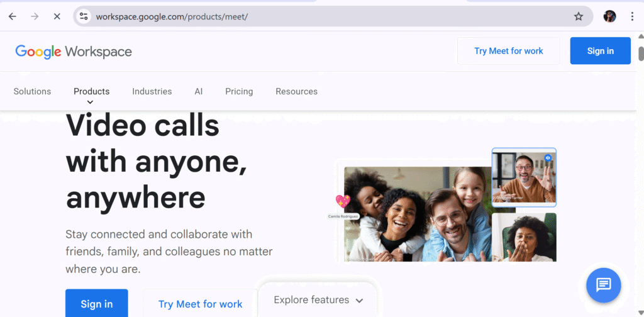Open the Resources menu
The image size is (644, 317).
pos(297,92)
